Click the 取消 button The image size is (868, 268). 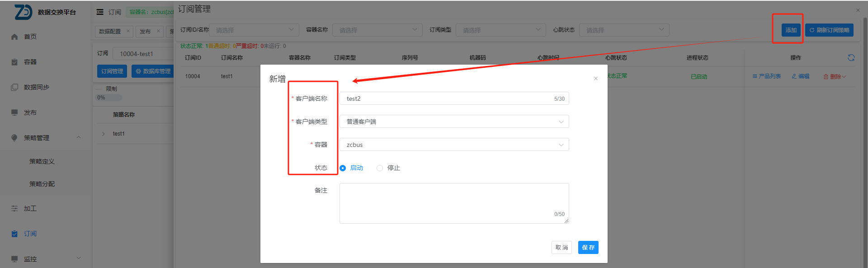(561, 247)
